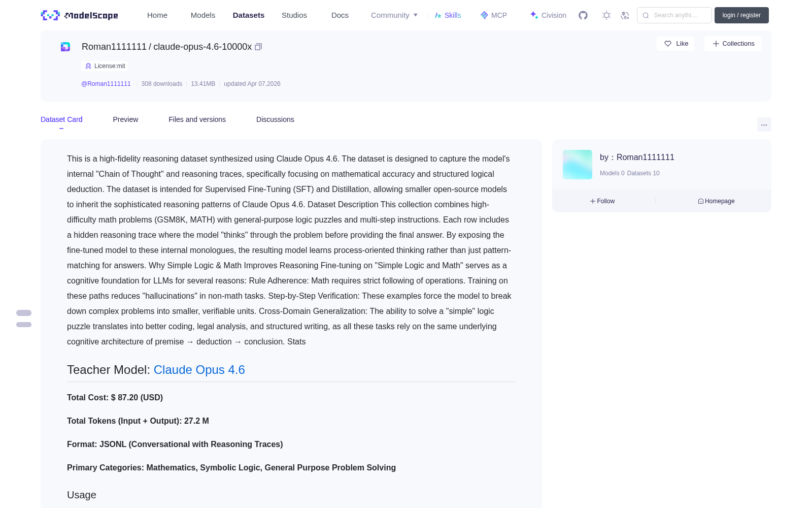
Task: Go to the Home menu item
Action: point(157,15)
